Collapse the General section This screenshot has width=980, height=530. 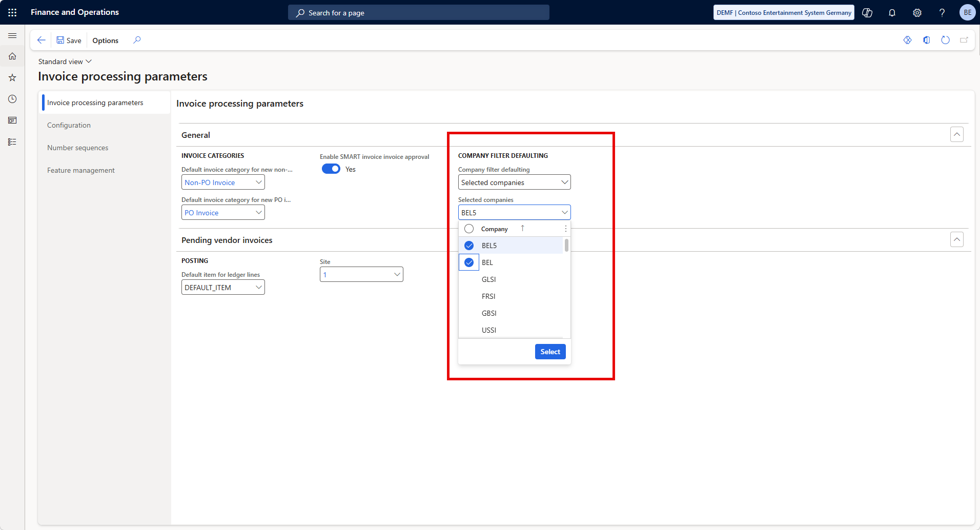click(957, 135)
